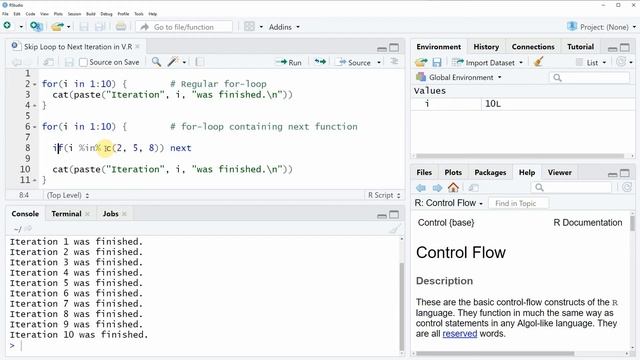Viewport: 640px width, 360px height.
Task: Select the Skip Loop to Next Iteration script tab
Action: (78, 47)
